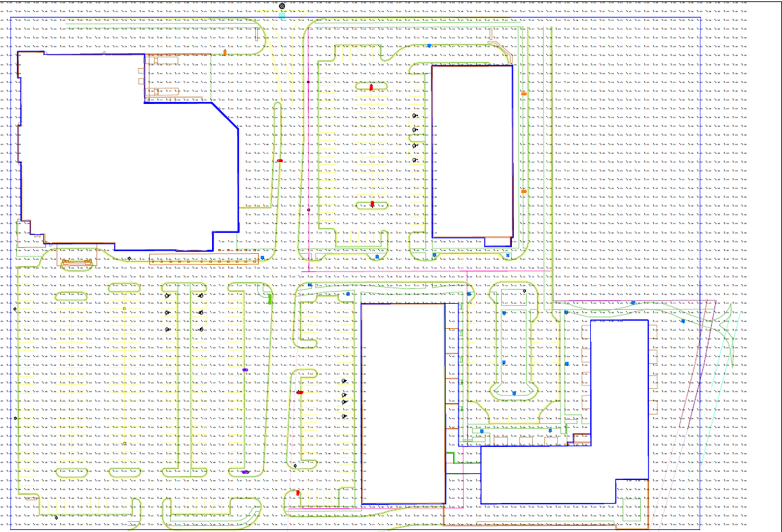The width and height of the screenshot is (782, 532).
Task: Select the orange marker above the large building
Action: coord(225,52)
